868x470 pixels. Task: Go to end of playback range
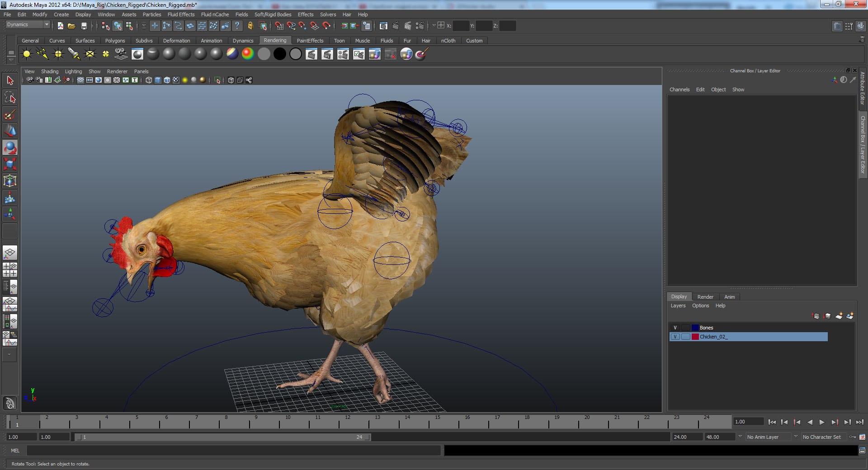click(x=859, y=422)
